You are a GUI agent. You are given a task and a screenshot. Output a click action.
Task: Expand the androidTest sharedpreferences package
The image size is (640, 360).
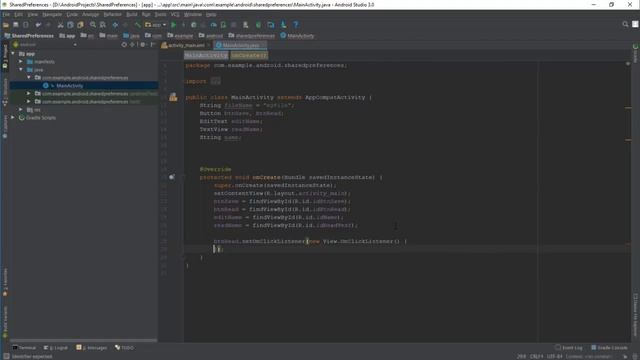29,93
